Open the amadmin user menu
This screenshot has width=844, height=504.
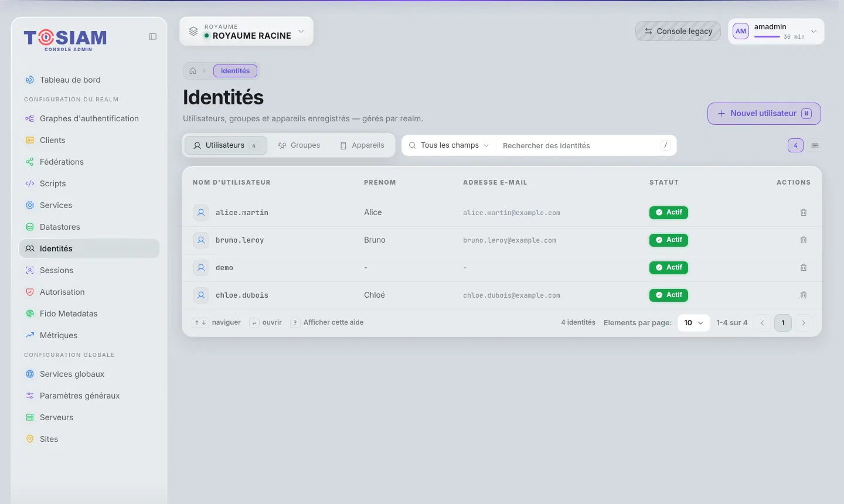[776, 31]
